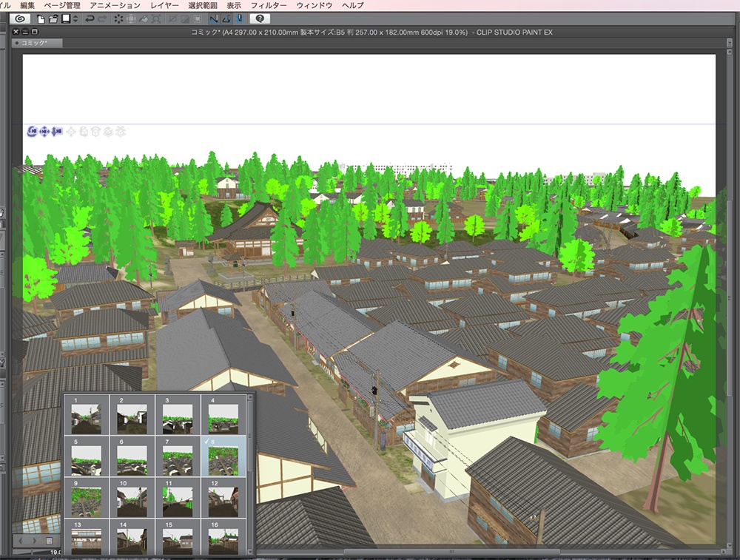Go to the previous camera preset arrow
The width and height of the screenshot is (740, 560).
20,541
